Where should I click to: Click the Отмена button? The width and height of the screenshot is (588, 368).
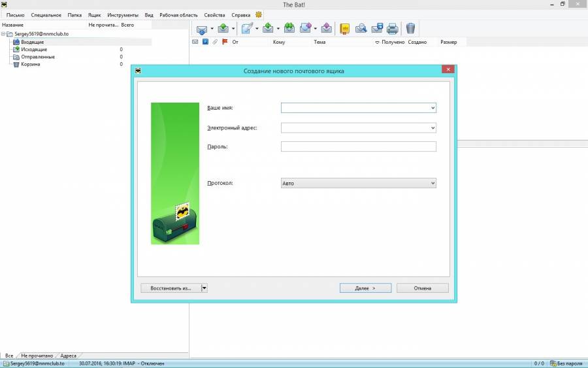422,288
